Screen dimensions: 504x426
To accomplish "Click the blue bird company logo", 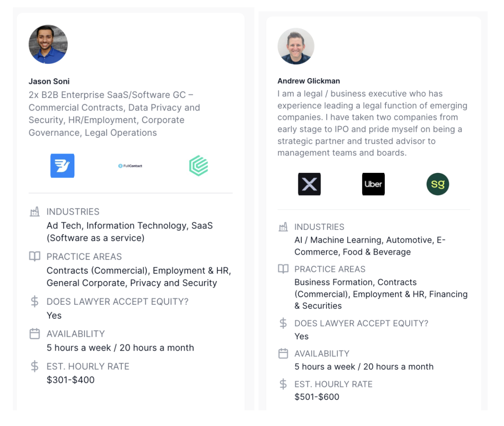I will (62, 166).
